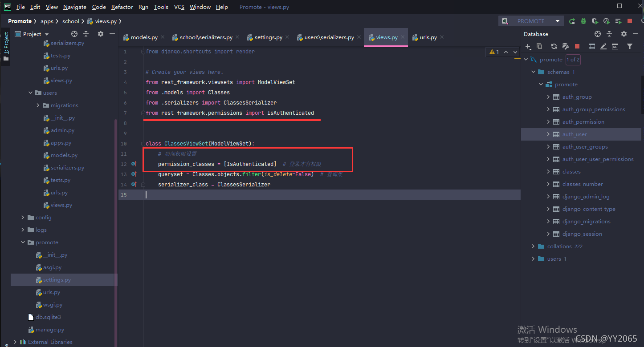The width and height of the screenshot is (644, 347).
Task: Click the school breadcrumb
Action: [71, 21]
